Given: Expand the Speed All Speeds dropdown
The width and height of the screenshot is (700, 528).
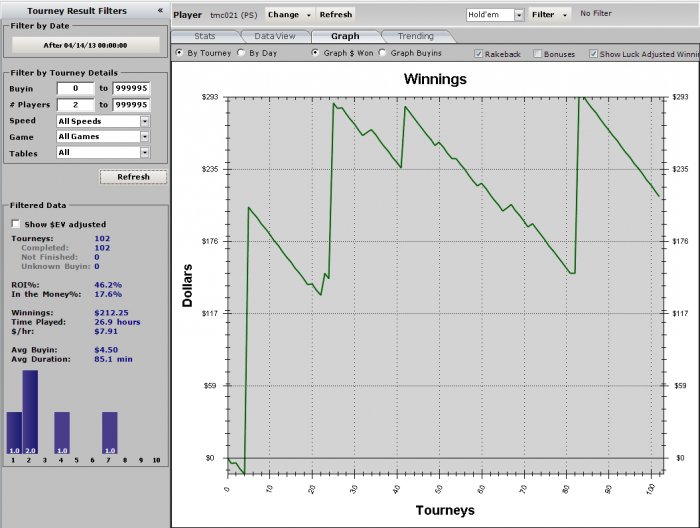Looking at the screenshot, I should [x=145, y=120].
